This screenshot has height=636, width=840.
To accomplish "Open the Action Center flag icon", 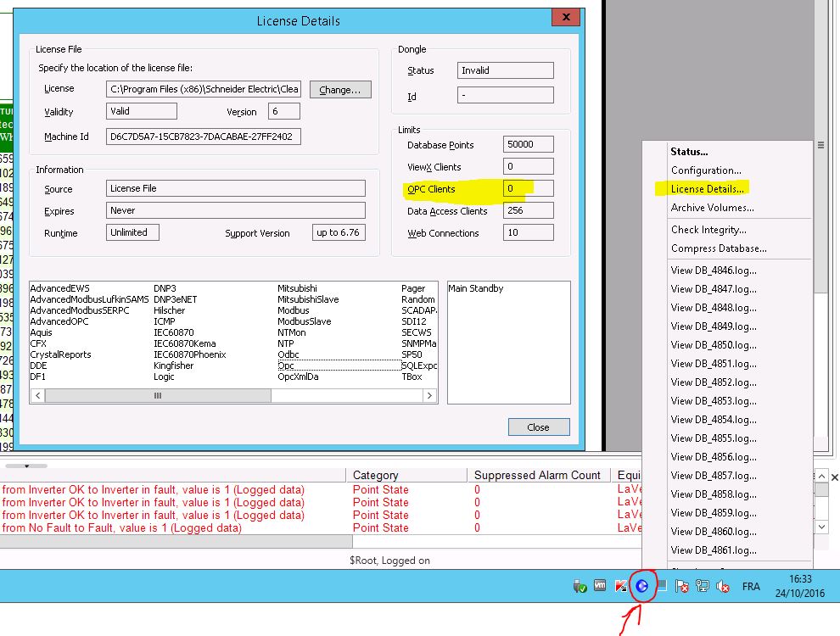I will click(x=681, y=586).
